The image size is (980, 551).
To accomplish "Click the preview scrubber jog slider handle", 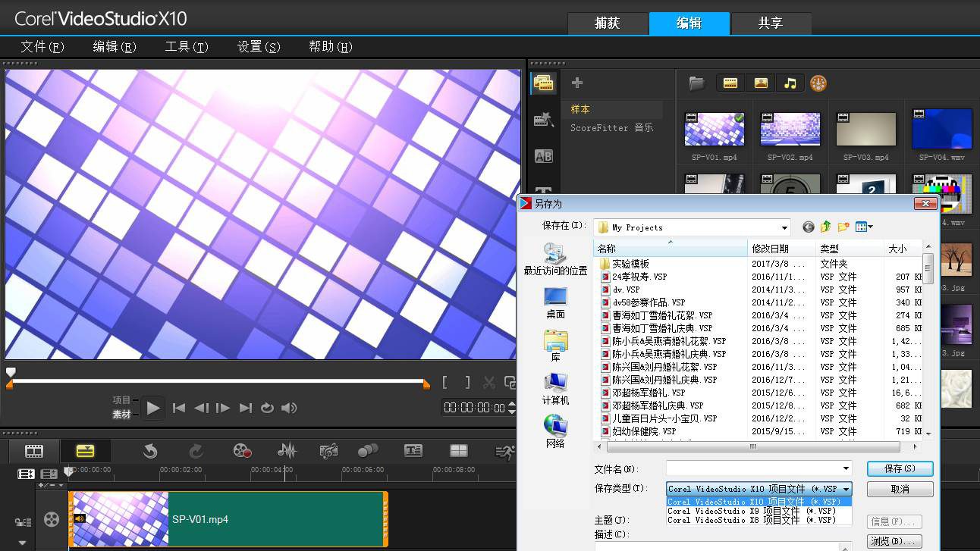I will pyautogui.click(x=11, y=371).
